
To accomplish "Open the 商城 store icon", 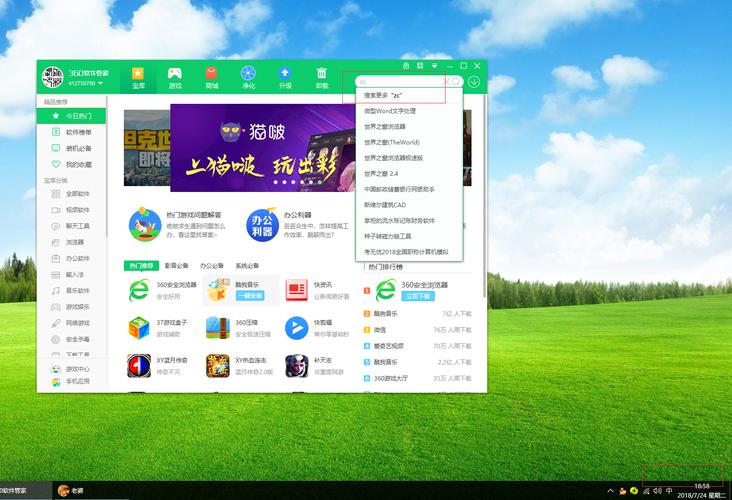I will point(211,77).
